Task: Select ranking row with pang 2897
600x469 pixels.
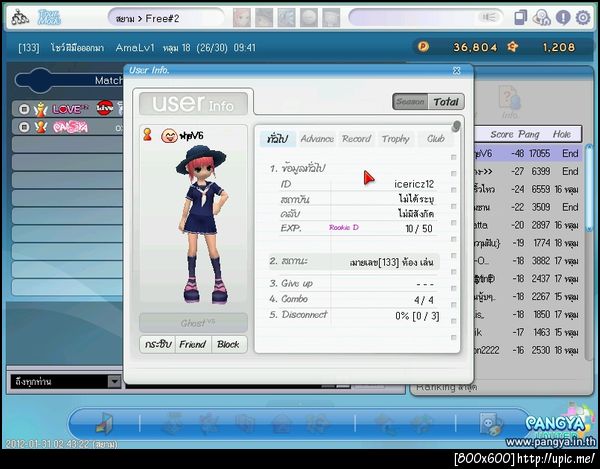Action: pos(528,225)
